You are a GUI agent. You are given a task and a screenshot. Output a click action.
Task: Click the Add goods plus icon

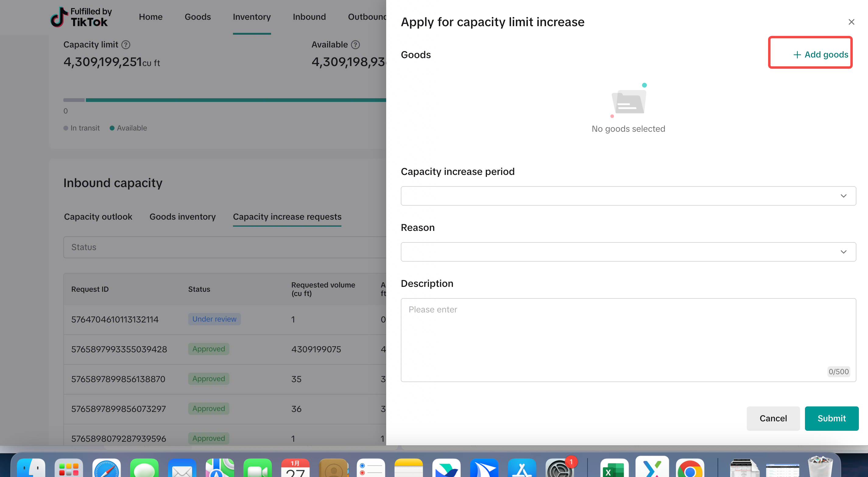click(x=797, y=55)
